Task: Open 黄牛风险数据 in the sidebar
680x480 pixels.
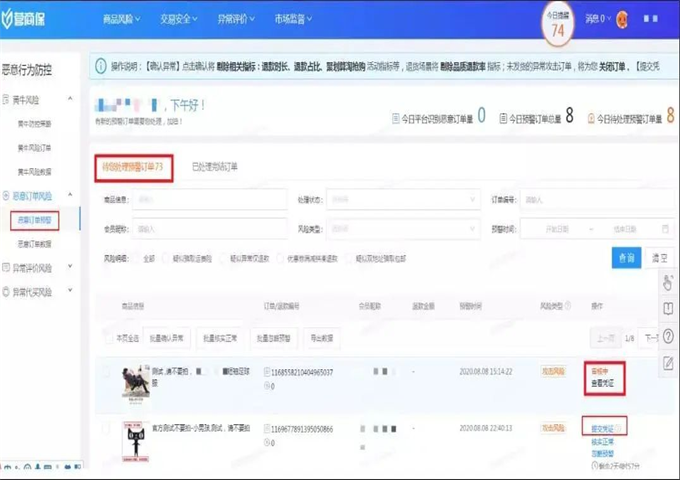Action: (x=34, y=172)
